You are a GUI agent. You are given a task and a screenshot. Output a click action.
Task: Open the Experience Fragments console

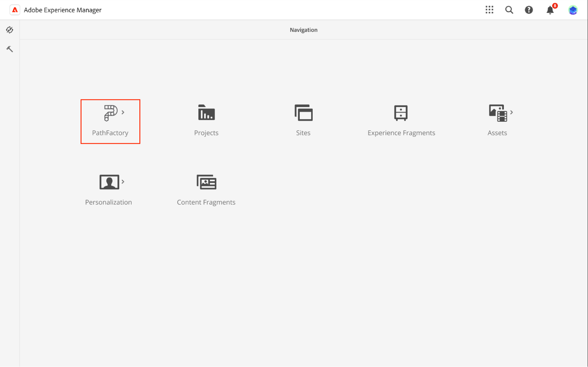[401, 121]
